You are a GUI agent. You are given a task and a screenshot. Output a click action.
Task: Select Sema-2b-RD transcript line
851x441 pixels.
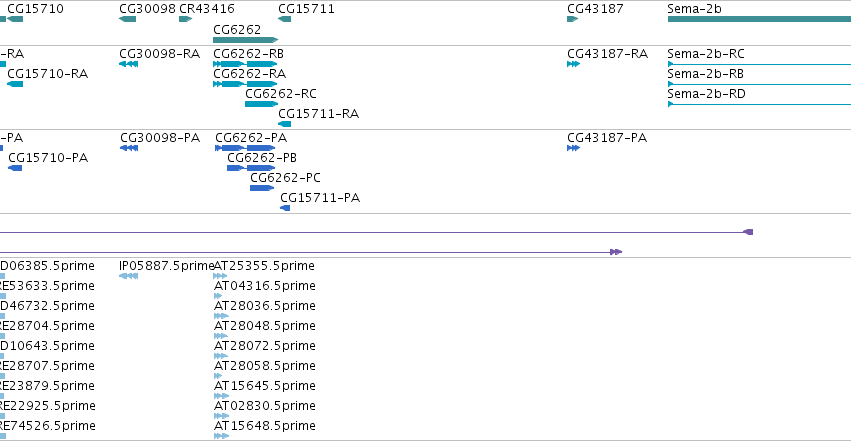click(x=759, y=104)
